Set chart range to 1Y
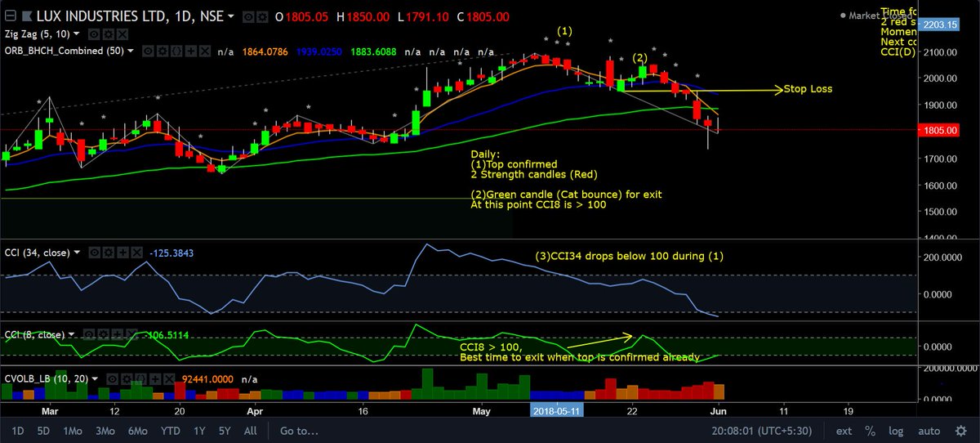980x443 pixels. click(x=198, y=431)
